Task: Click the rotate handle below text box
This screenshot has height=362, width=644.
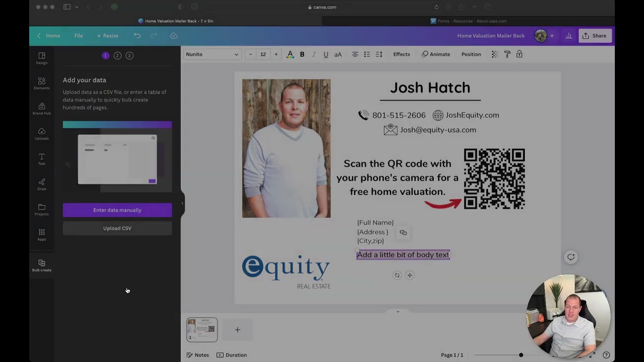Action: (397, 275)
